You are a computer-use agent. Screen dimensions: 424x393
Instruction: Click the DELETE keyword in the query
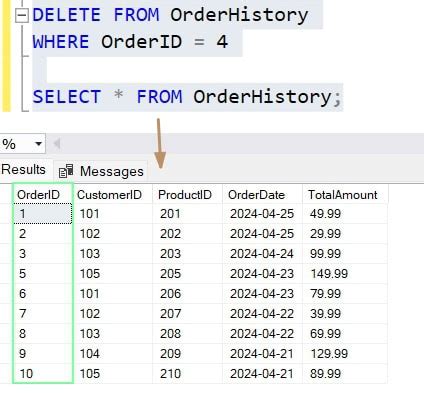coord(67,15)
